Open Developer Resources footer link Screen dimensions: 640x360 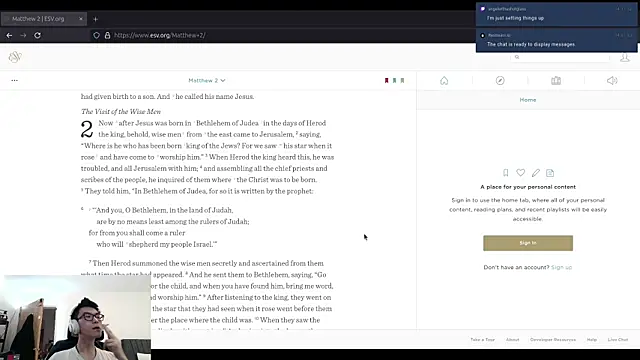[553, 340]
